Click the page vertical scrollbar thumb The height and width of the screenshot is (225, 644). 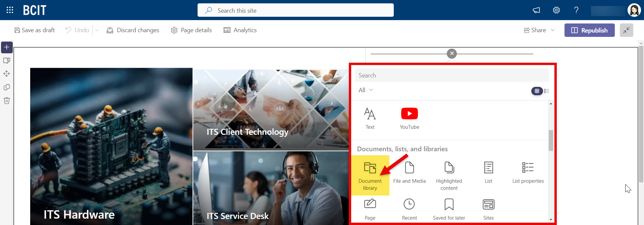[x=641, y=114]
